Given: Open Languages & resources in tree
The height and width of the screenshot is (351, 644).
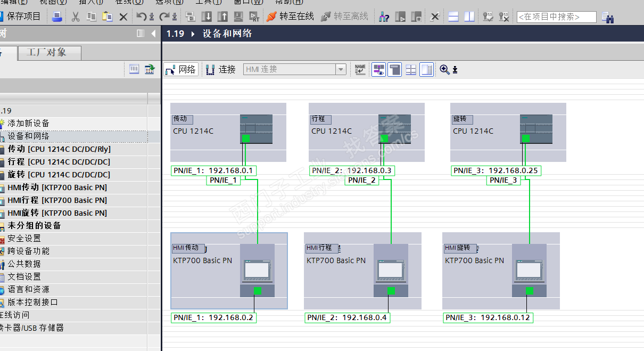Looking at the screenshot, I should point(28,289).
